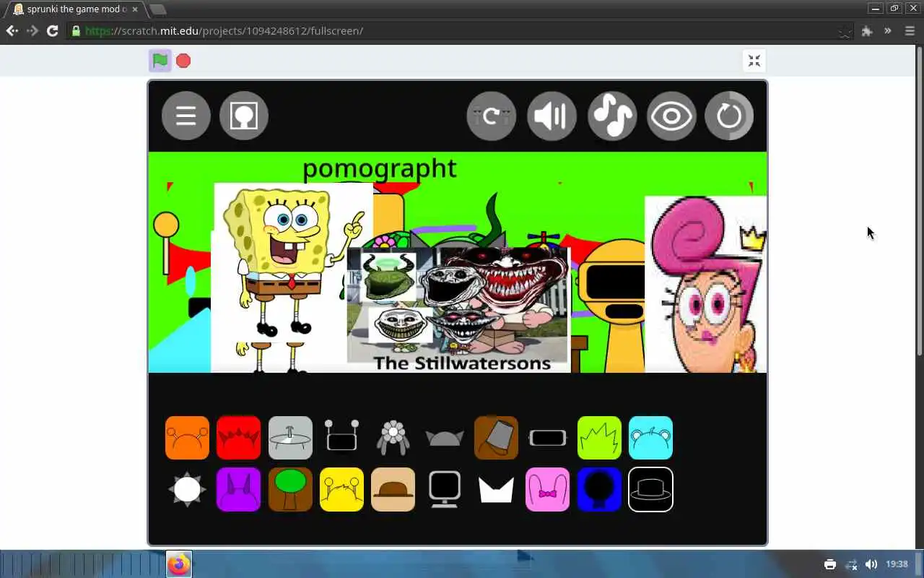
Task: Pick the computer monitor character icon
Action: click(x=445, y=489)
